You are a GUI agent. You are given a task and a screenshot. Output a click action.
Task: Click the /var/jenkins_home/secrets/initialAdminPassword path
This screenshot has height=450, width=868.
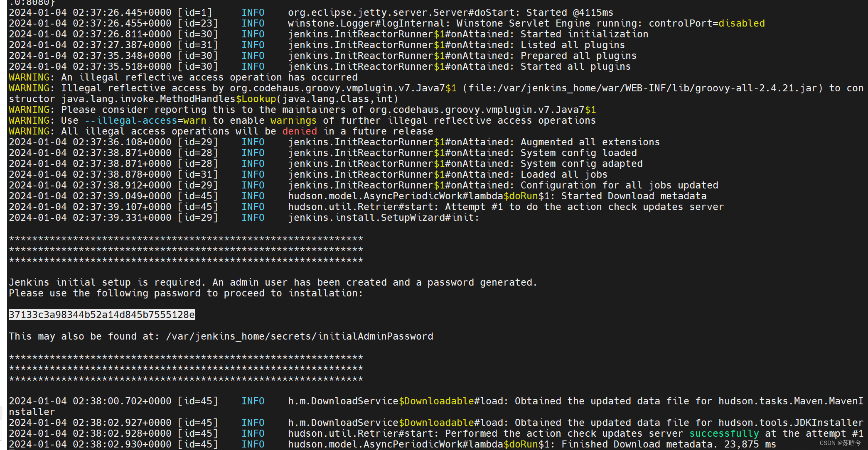[299, 336]
